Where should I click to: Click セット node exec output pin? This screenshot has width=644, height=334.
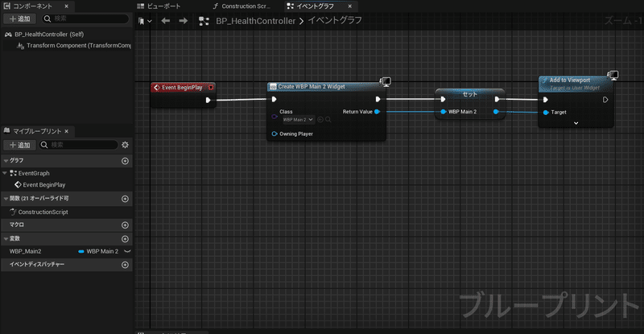(497, 99)
